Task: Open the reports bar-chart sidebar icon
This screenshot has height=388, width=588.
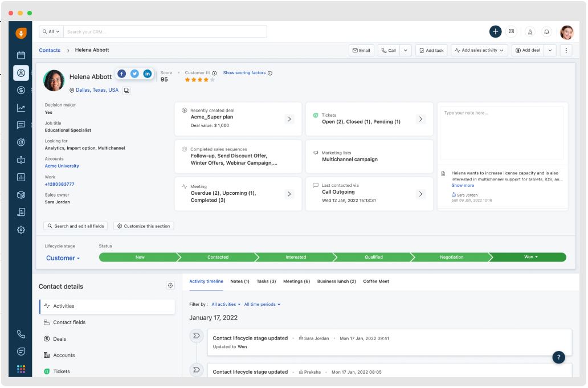Action: pos(21,177)
